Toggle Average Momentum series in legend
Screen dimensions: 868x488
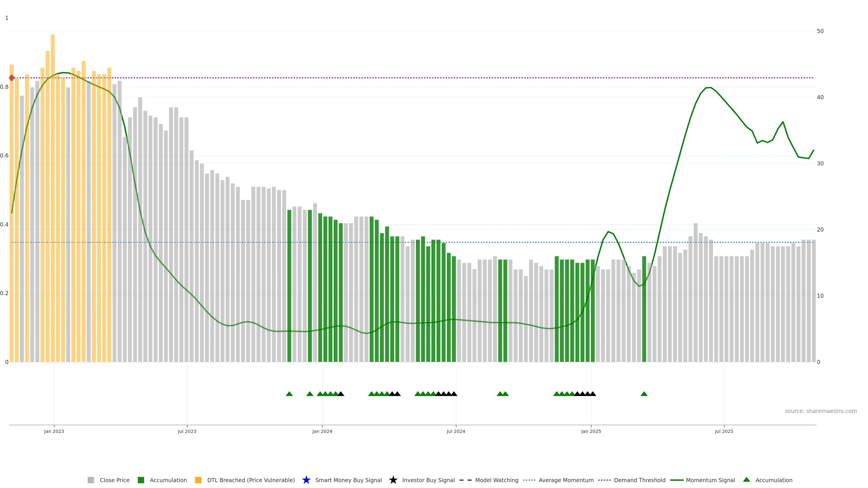pyautogui.click(x=566, y=480)
